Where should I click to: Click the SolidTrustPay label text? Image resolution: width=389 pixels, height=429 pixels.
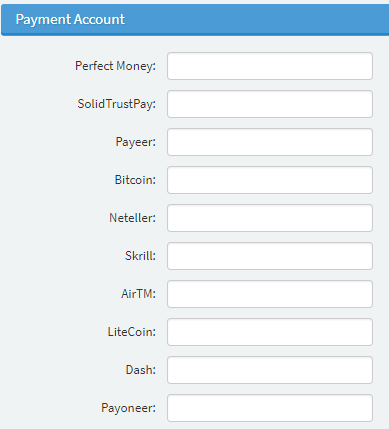117,104
